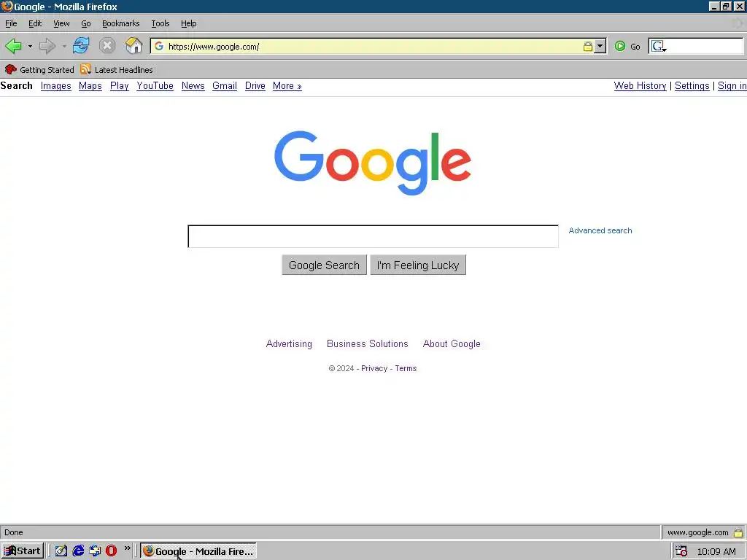This screenshot has height=560, width=747.
Task: Open the address bar URL history dropdown
Action: (600, 46)
